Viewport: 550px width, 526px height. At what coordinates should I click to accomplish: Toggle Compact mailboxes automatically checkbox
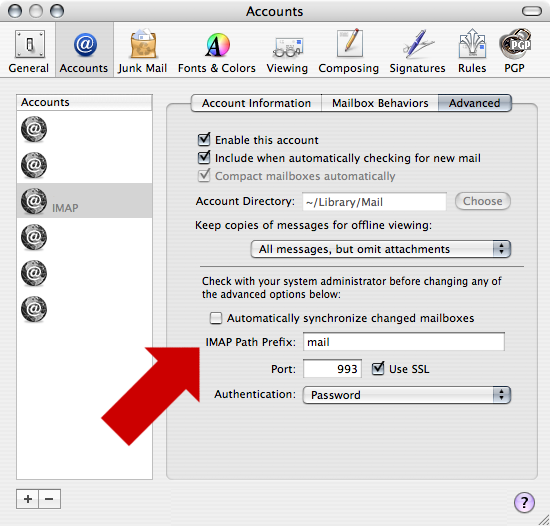(x=204, y=175)
